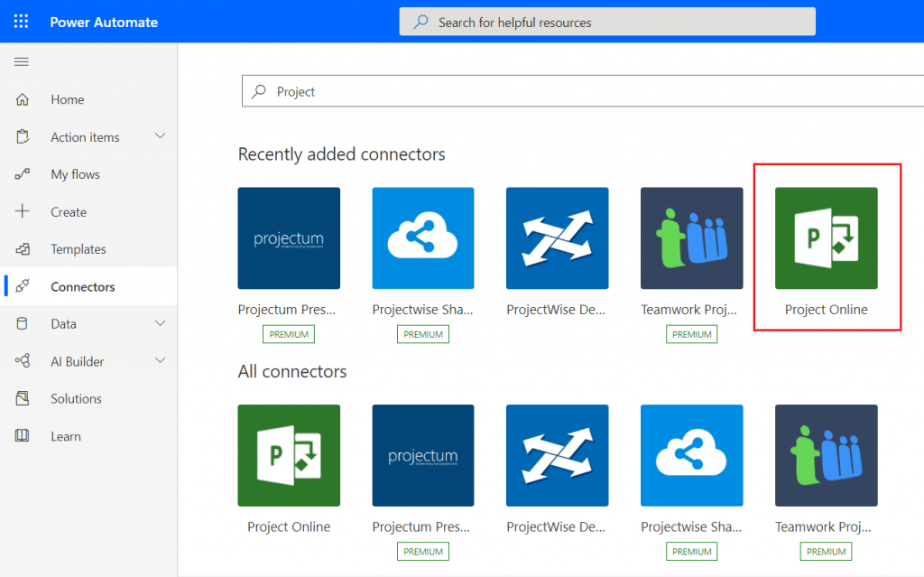The height and width of the screenshot is (577, 924).
Task: Click the Templates icon
Action: point(23,249)
